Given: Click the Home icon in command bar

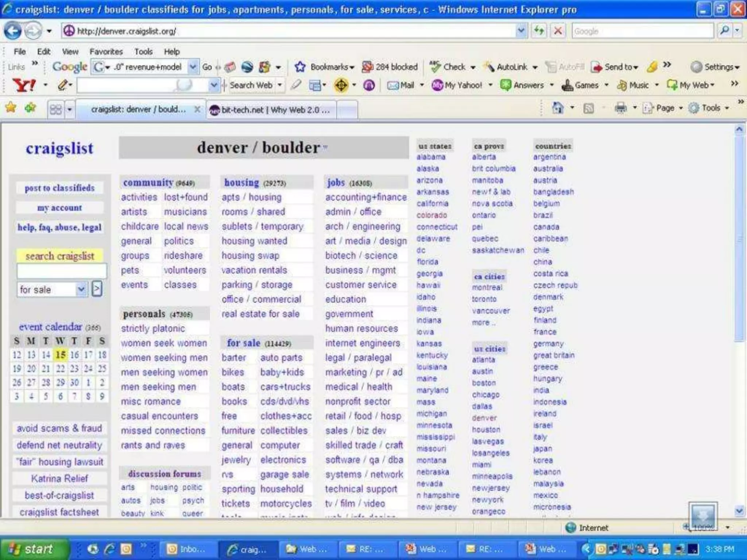Looking at the screenshot, I should click(x=558, y=108).
